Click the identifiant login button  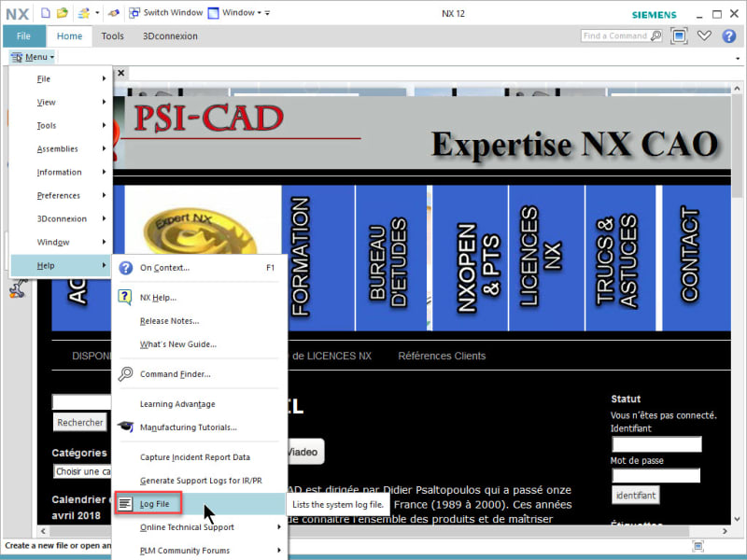[636, 496]
